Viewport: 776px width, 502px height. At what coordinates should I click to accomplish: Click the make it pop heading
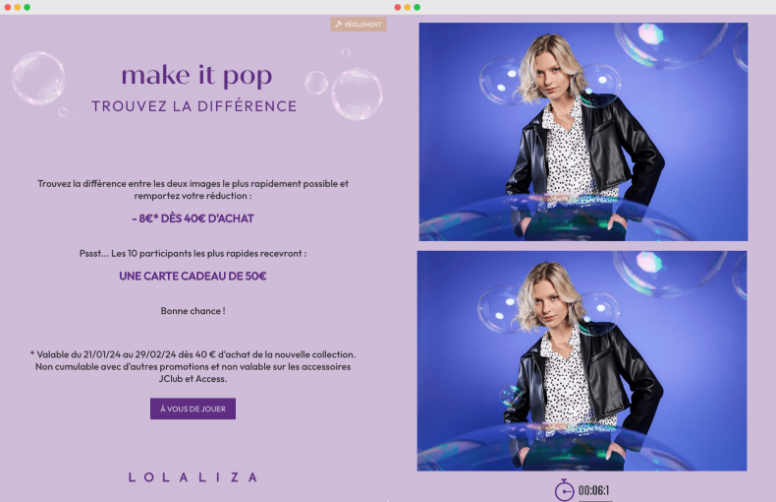click(x=197, y=76)
